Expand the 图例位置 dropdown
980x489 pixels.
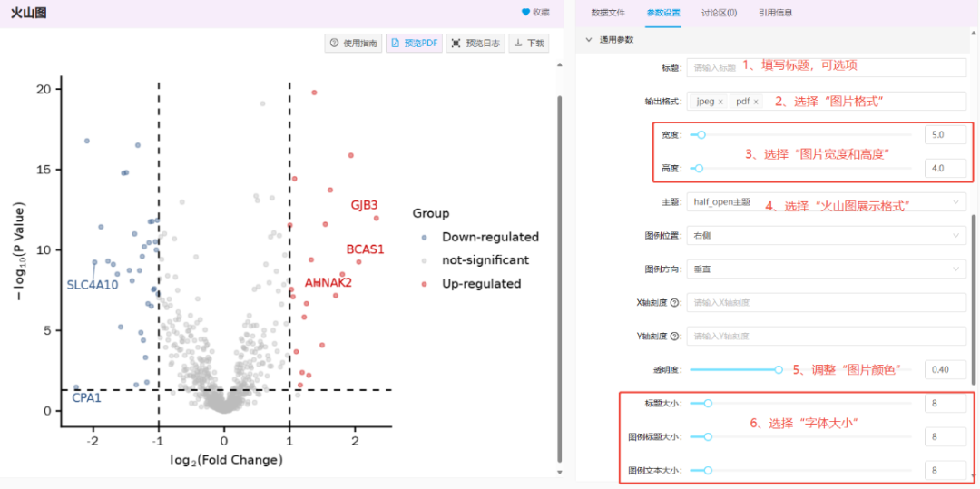tap(826, 236)
